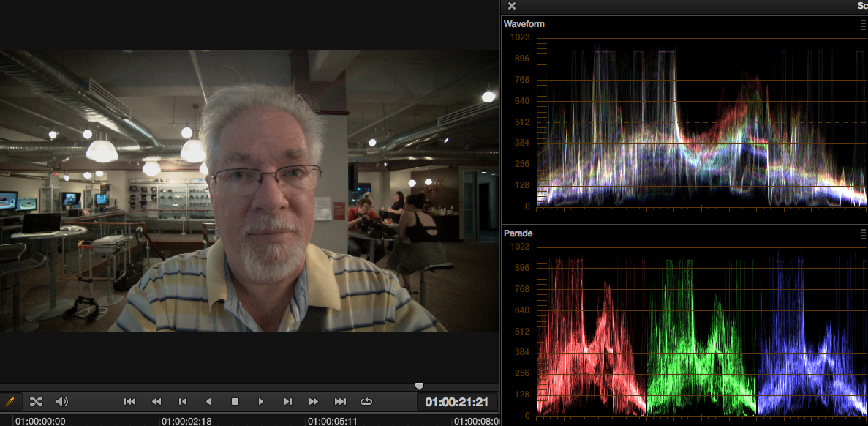The width and height of the screenshot is (868, 426).
Task: Activate the color picker eyedropper tool
Action: (x=10, y=402)
